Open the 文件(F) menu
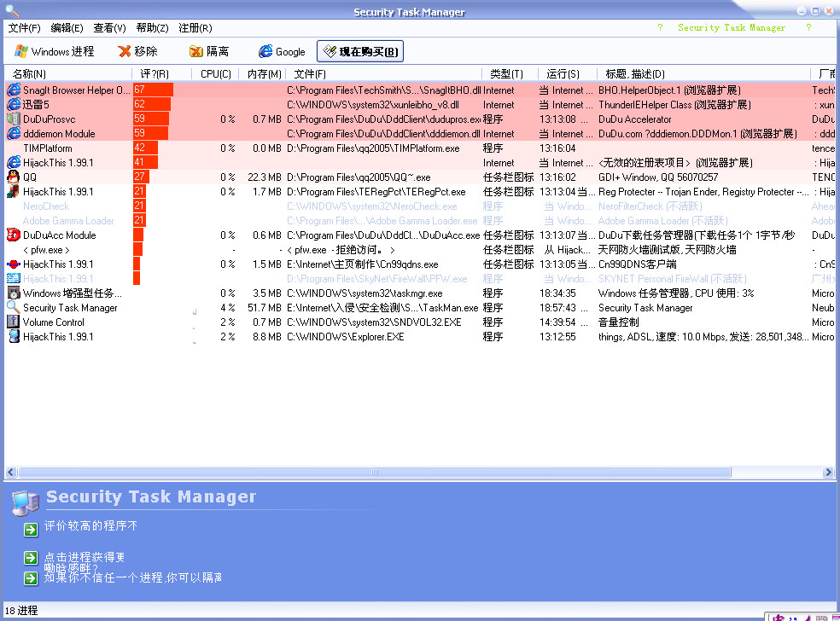 (24, 28)
